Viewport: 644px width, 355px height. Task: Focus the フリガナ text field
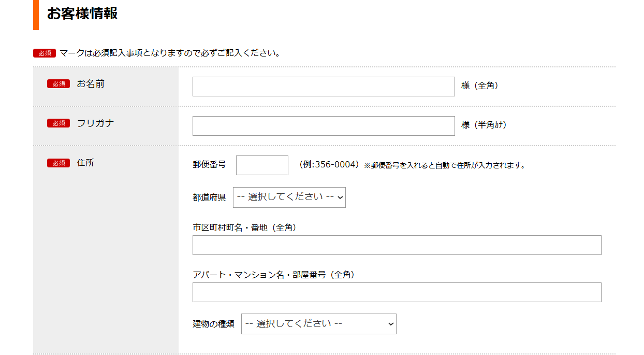pyautogui.click(x=323, y=126)
